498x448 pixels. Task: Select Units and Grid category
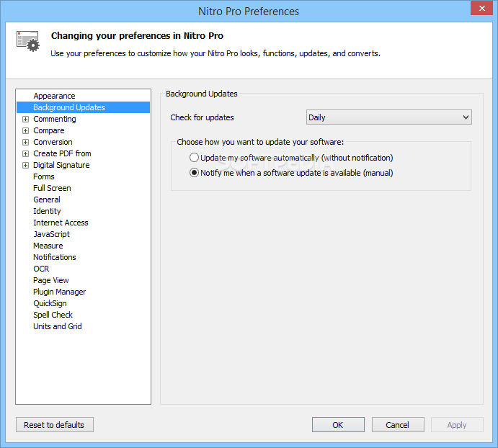click(x=58, y=326)
